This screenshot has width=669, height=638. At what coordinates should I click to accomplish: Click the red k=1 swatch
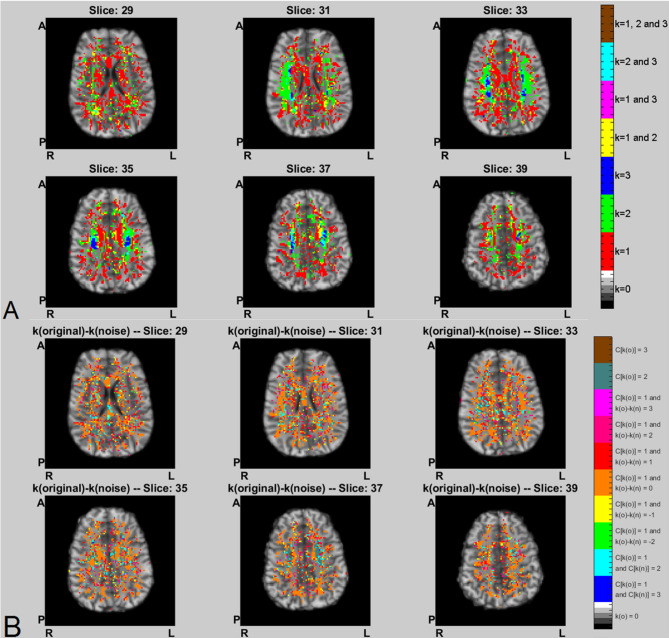[x=607, y=251]
